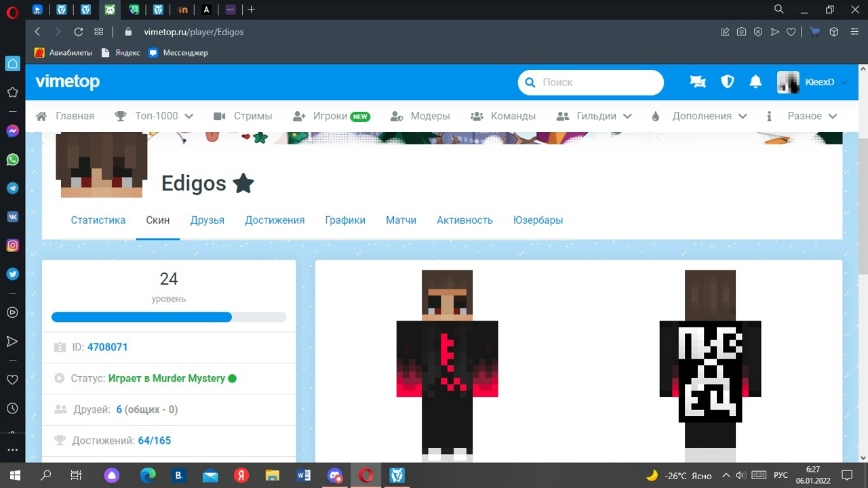Viewport: 868px width, 488px height.
Task: Open WhatsApp in the Opera sidebar
Action: point(12,160)
